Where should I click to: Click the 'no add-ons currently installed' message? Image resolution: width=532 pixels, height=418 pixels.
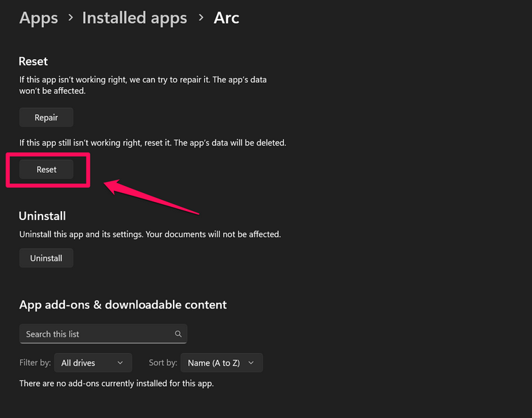(116, 384)
